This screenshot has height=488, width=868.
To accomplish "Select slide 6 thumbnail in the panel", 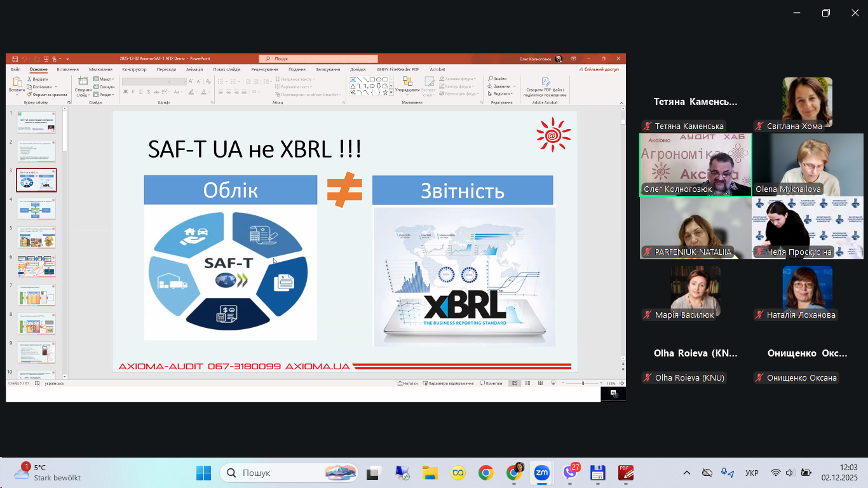I will click(x=36, y=266).
